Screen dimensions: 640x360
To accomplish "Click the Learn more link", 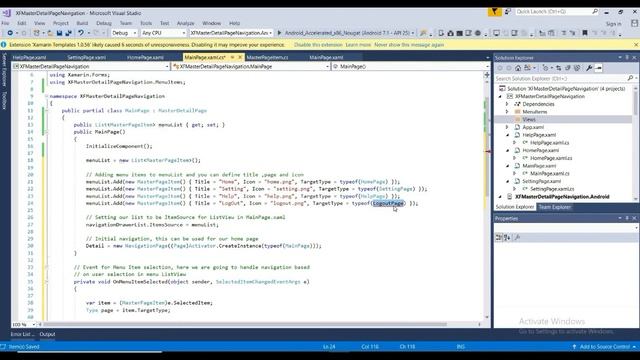I will (x=358, y=45).
